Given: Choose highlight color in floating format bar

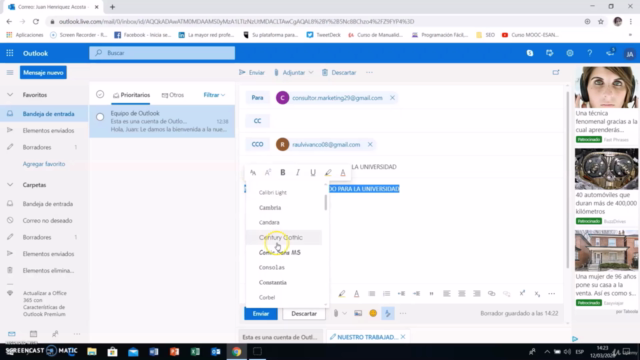Looking at the screenshot, I should click(328, 173).
